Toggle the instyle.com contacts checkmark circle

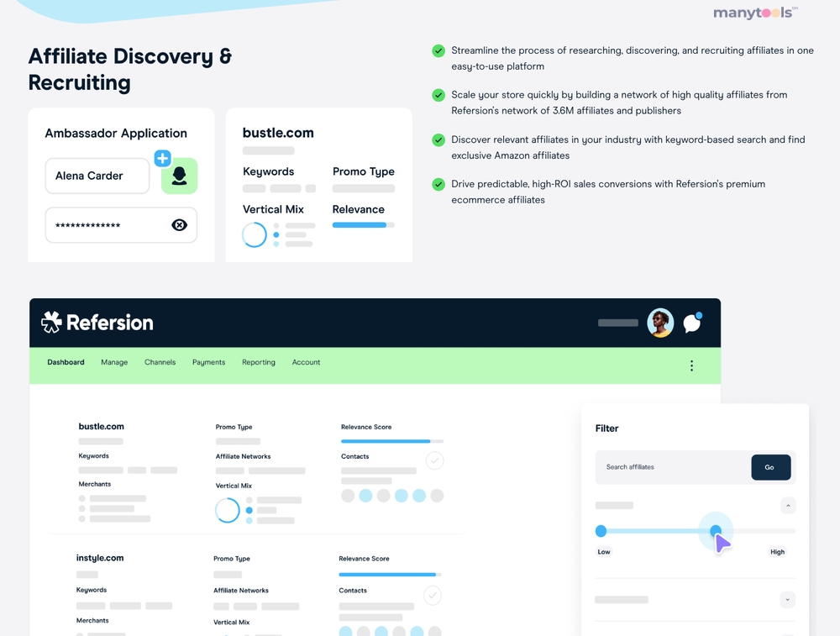point(433,596)
